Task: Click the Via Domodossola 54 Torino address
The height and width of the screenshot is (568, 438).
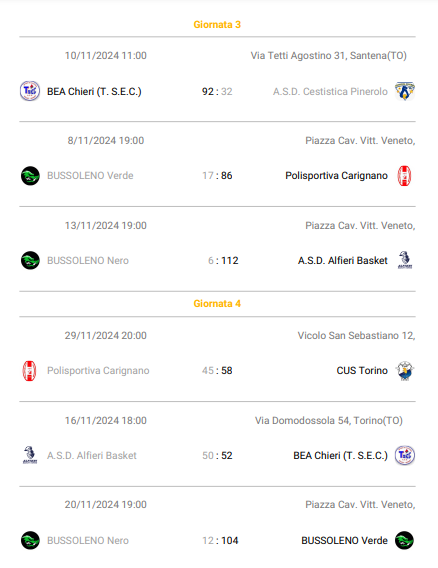Action: pyautogui.click(x=329, y=421)
